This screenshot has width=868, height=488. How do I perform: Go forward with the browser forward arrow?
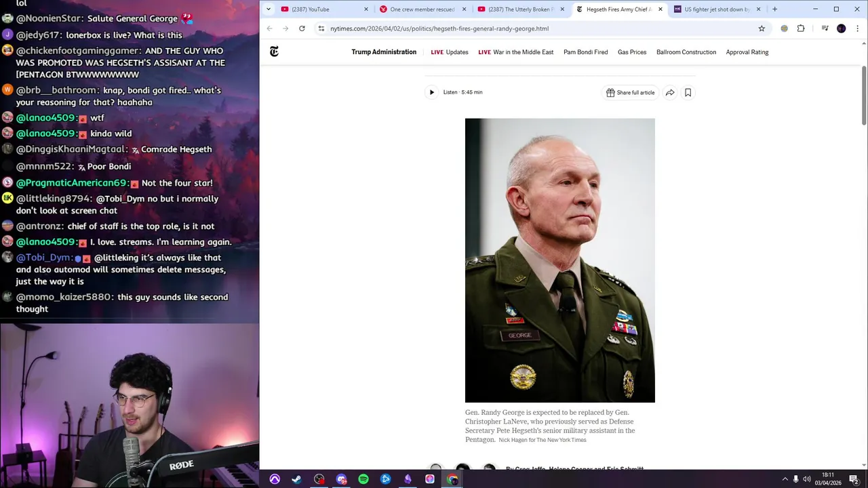click(x=285, y=28)
